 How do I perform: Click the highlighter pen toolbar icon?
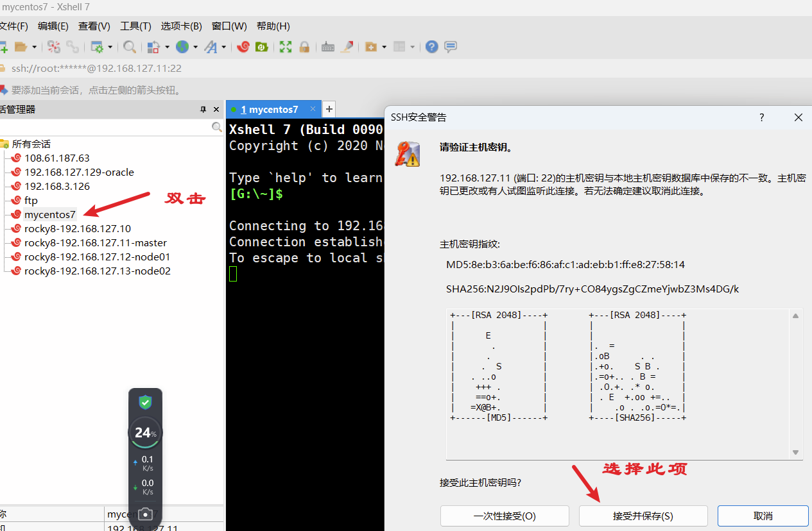point(347,47)
